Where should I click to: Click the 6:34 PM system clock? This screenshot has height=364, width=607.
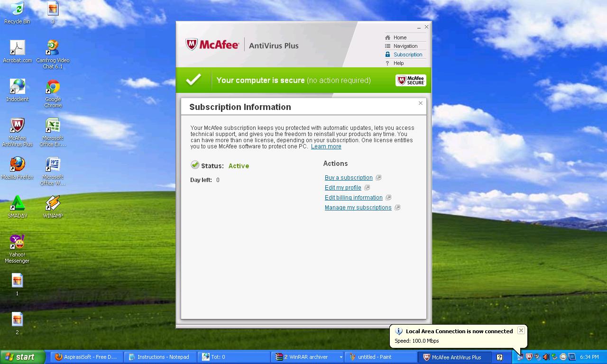point(589,357)
